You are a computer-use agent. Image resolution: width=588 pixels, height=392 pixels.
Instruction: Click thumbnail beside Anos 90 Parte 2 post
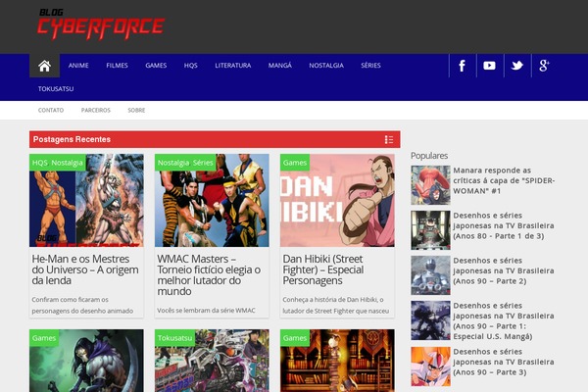coord(430,275)
